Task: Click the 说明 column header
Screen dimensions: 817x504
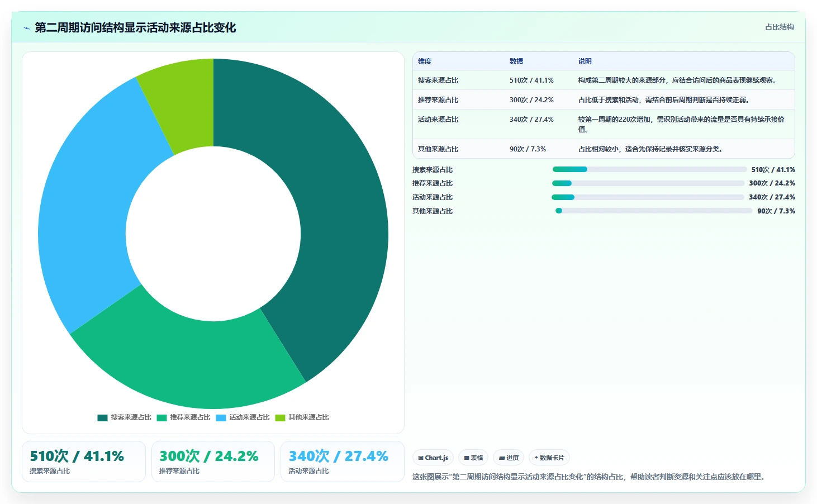Action: (x=585, y=61)
